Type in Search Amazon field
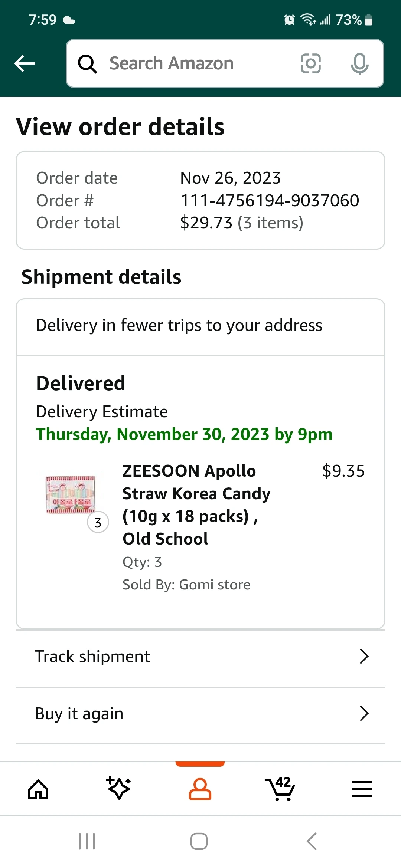Image resolution: width=401 pixels, height=868 pixels. coord(200,63)
